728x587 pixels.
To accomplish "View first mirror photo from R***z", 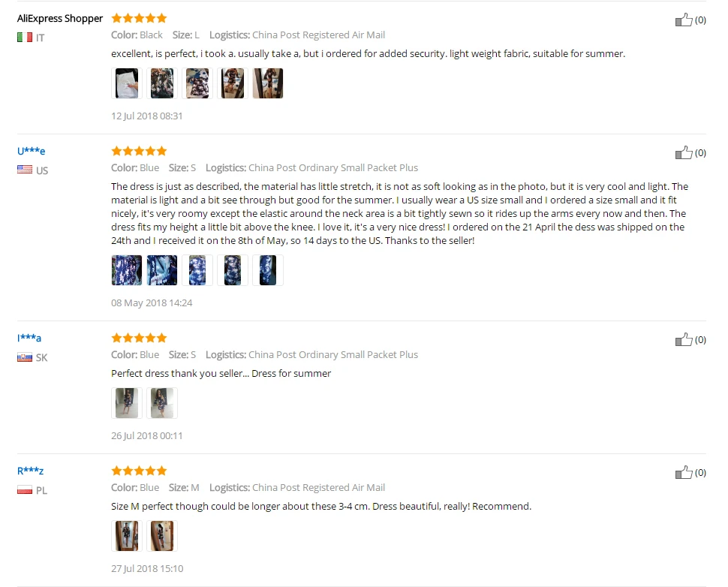I will coord(127,536).
